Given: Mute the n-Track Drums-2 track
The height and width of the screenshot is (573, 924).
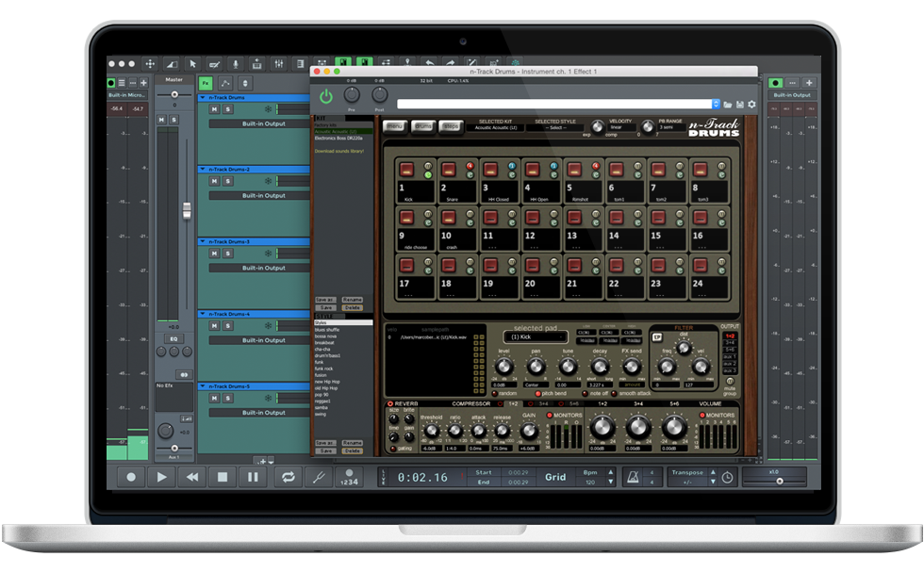Looking at the screenshot, I should [215, 181].
